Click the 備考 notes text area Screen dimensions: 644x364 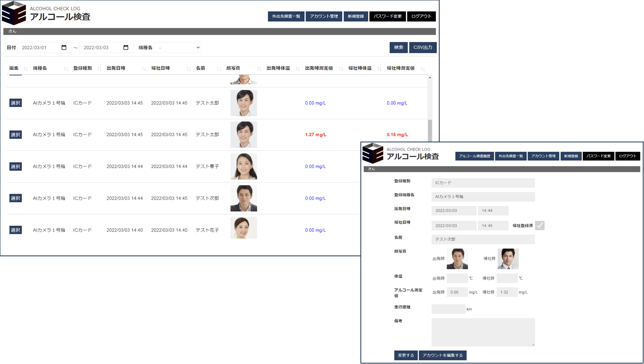pyautogui.click(x=483, y=332)
